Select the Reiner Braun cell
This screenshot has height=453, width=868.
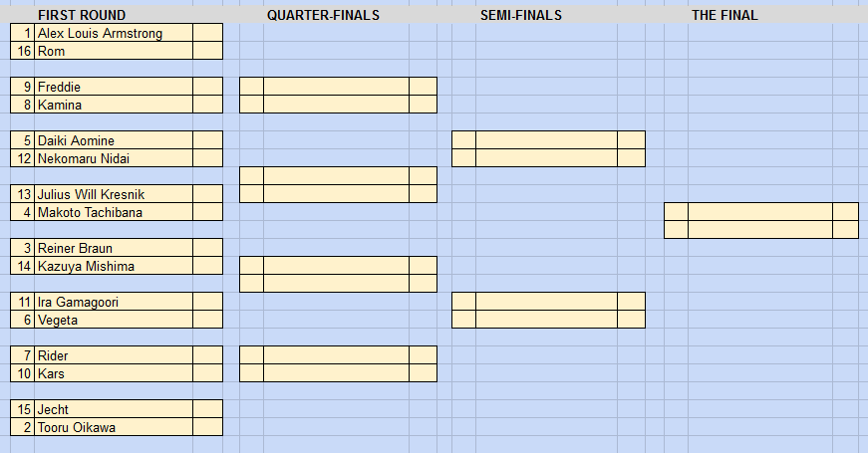click(114, 247)
